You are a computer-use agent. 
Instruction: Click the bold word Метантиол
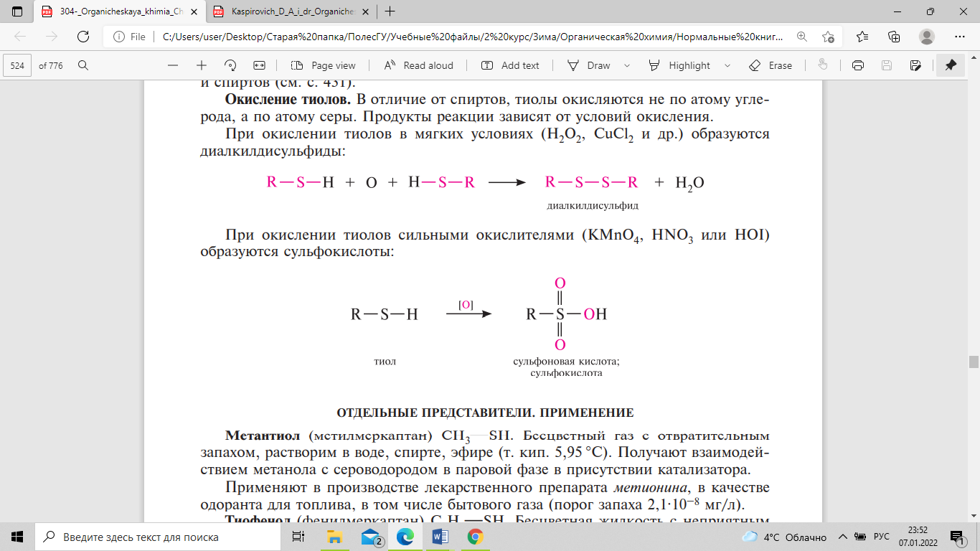pos(264,435)
